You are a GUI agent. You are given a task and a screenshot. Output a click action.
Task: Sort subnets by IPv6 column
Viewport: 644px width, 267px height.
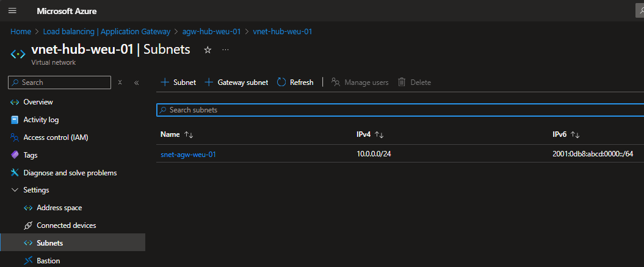(x=575, y=134)
